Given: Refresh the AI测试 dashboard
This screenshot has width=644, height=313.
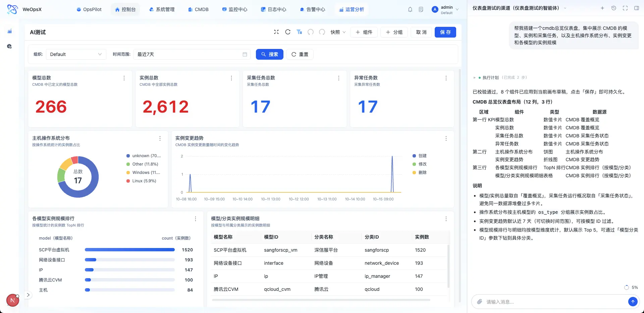Looking at the screenshot, I should point(288,32).
